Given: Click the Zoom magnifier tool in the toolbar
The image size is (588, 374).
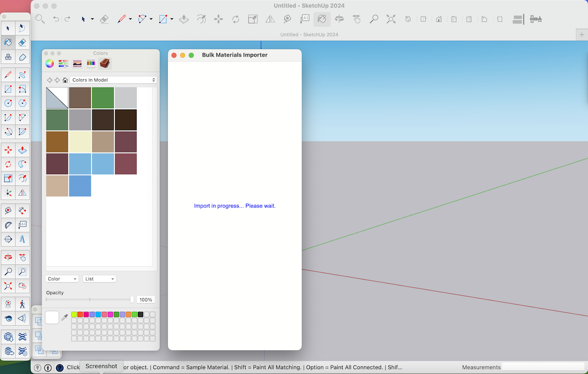Looking at the screenshot, I should [x=374, y=19].
